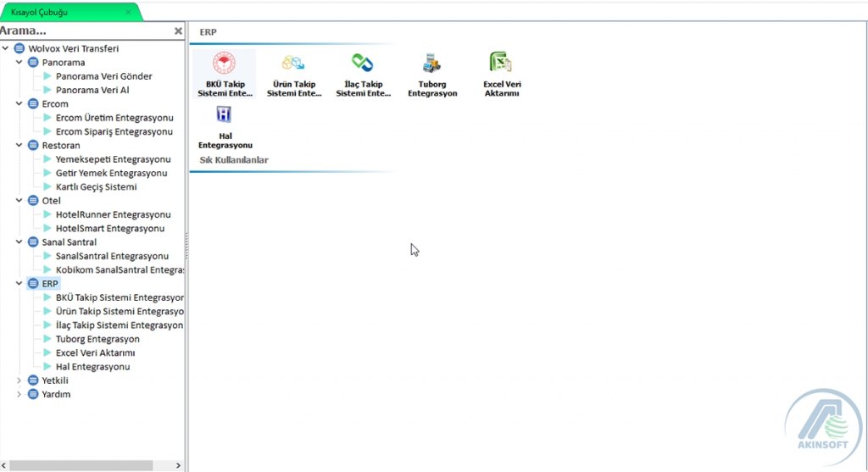Click the ERP heading in the right panel

(209, 32)
